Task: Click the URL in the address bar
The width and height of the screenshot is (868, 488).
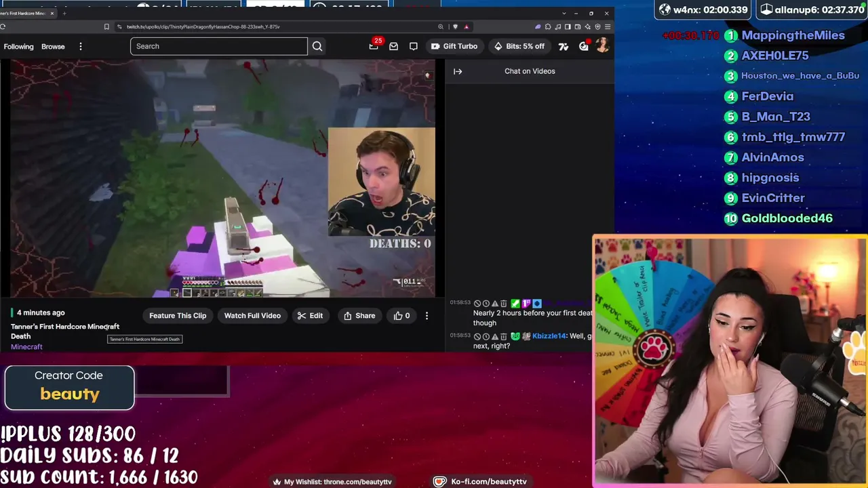Action: tap(203, 26)
